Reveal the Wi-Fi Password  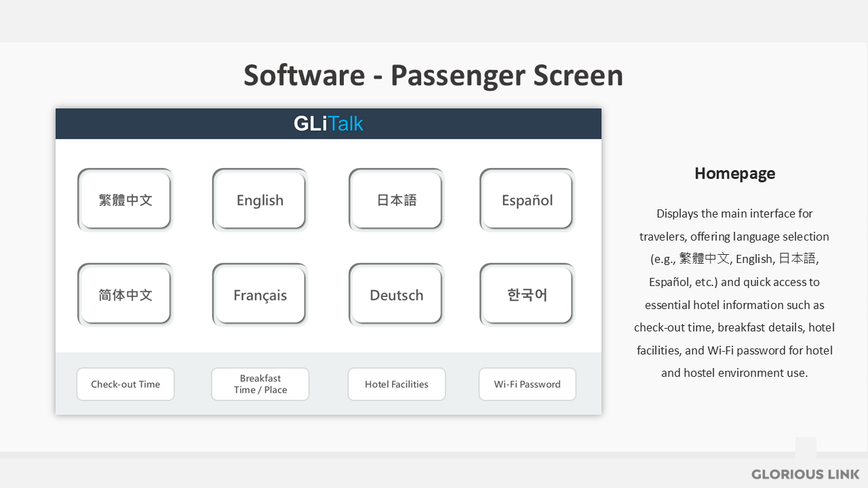(527, 384)
